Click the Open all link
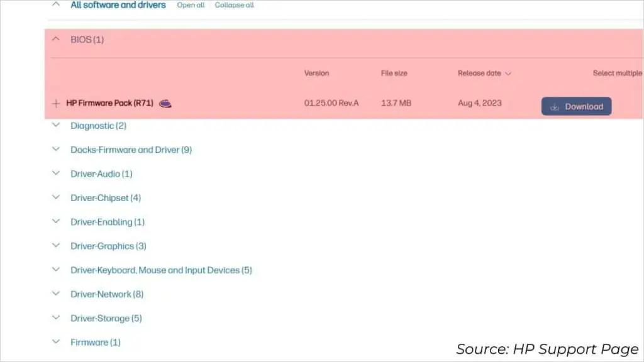The height and width of the screenshot is (362, 644). (x=191, y=5)
